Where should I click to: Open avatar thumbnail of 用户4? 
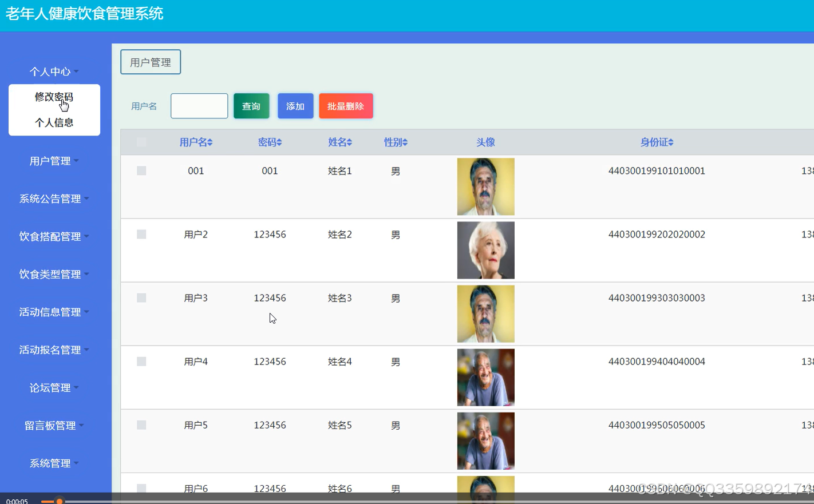[486, 377]
